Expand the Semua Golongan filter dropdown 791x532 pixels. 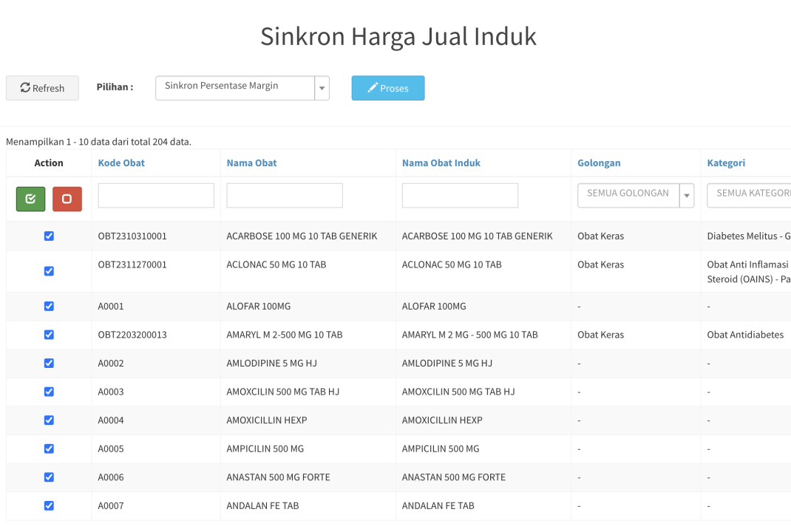pos(635,195)
